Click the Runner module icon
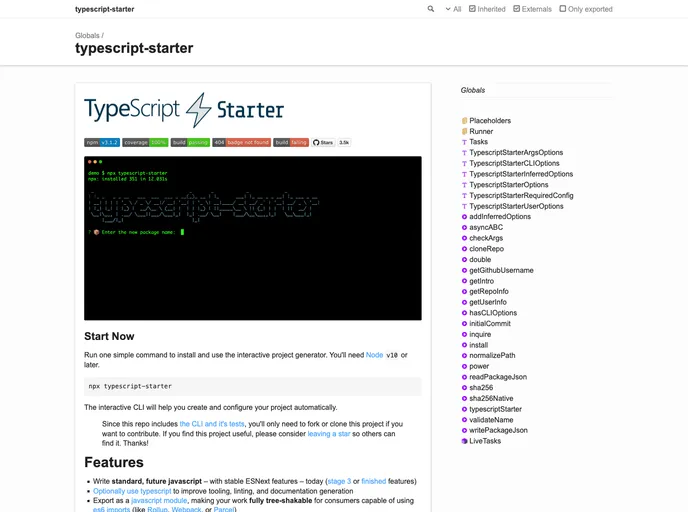Screen dimensions: 688x512 point(464,131)
